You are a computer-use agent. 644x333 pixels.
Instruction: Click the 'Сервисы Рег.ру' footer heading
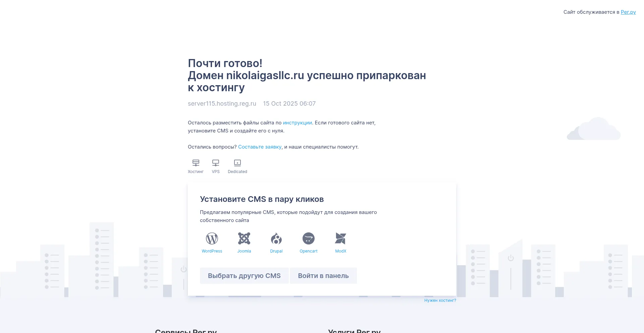pyautogui.click(x=186, y=331)
